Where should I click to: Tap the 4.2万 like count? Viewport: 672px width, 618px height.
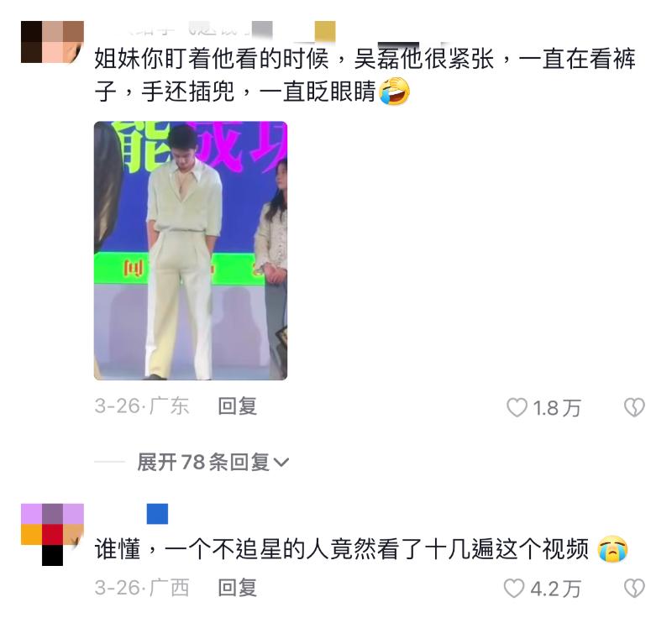555,589
